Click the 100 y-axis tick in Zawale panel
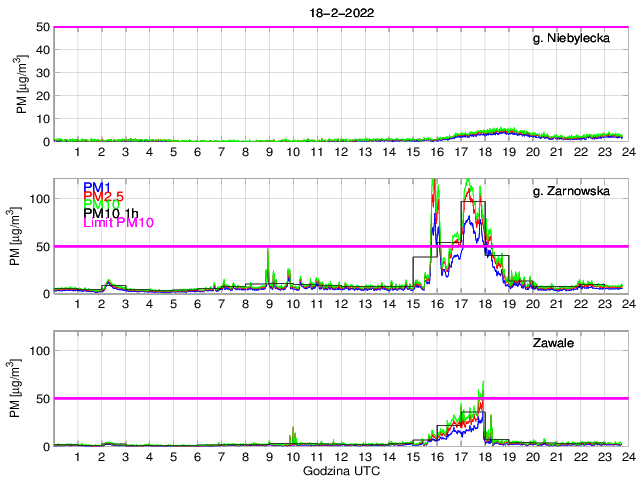The height and width of the screenshot is (480, 640). pos(39,351)
